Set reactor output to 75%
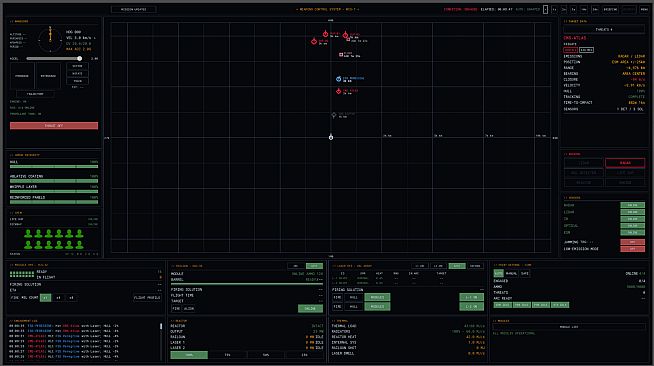The image size is (654, 366). click(227, 355)
